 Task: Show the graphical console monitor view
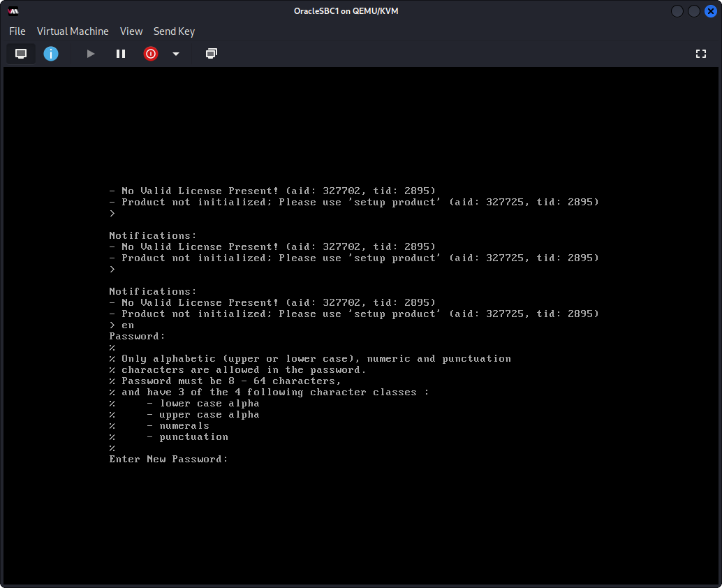click(x=21, y=54)
